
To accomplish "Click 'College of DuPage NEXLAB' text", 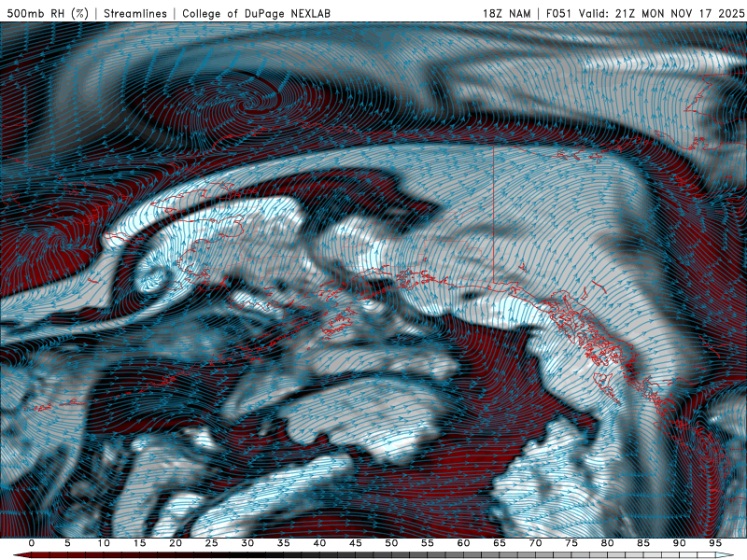I will pos(256,13).
